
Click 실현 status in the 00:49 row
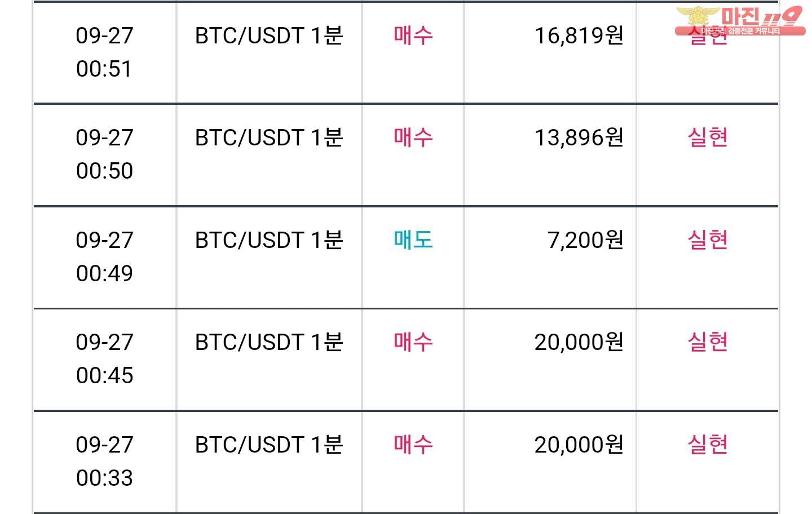708,240
